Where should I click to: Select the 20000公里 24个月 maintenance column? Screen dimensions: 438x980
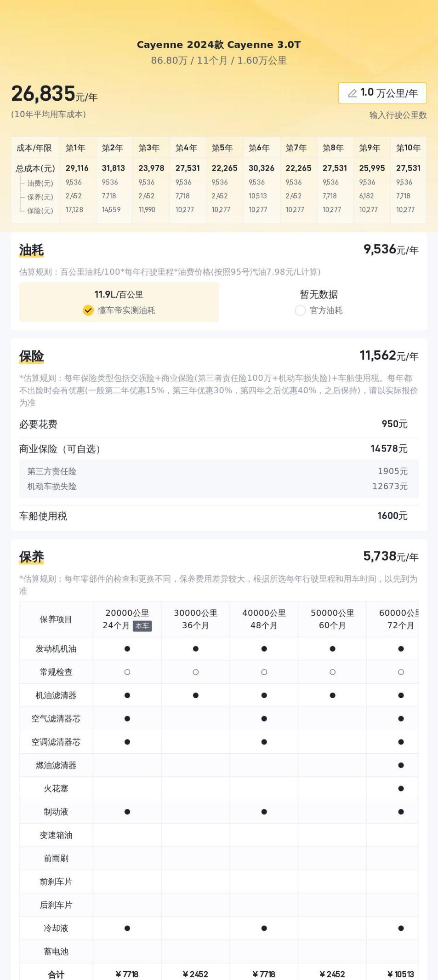127,619
